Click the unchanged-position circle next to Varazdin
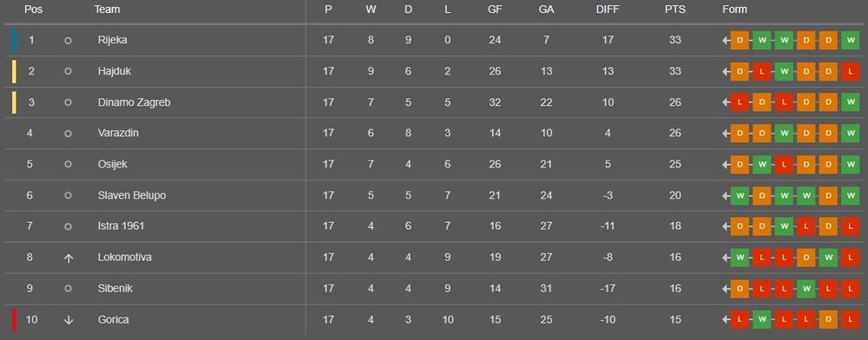 [x=68, y=134]
